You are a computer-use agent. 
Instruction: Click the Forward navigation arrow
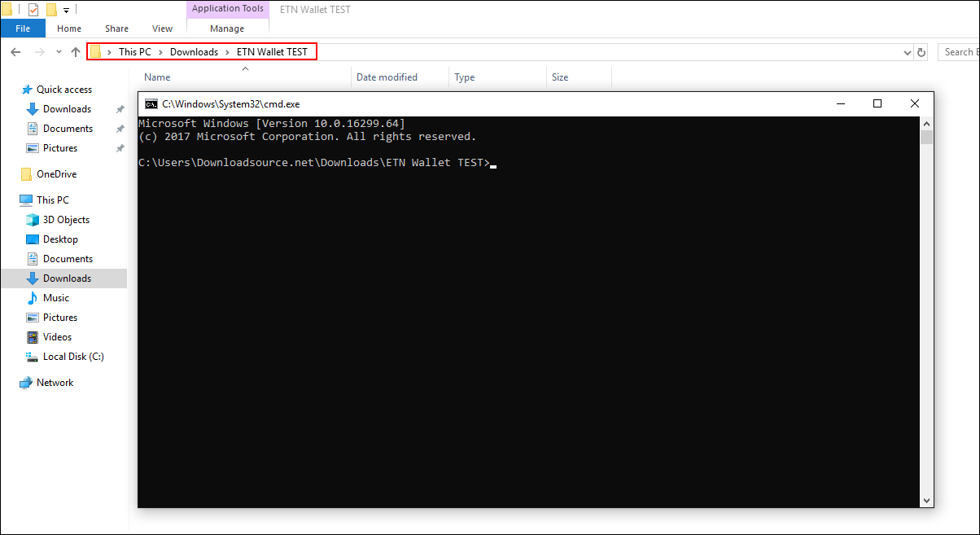pos(39,52)
